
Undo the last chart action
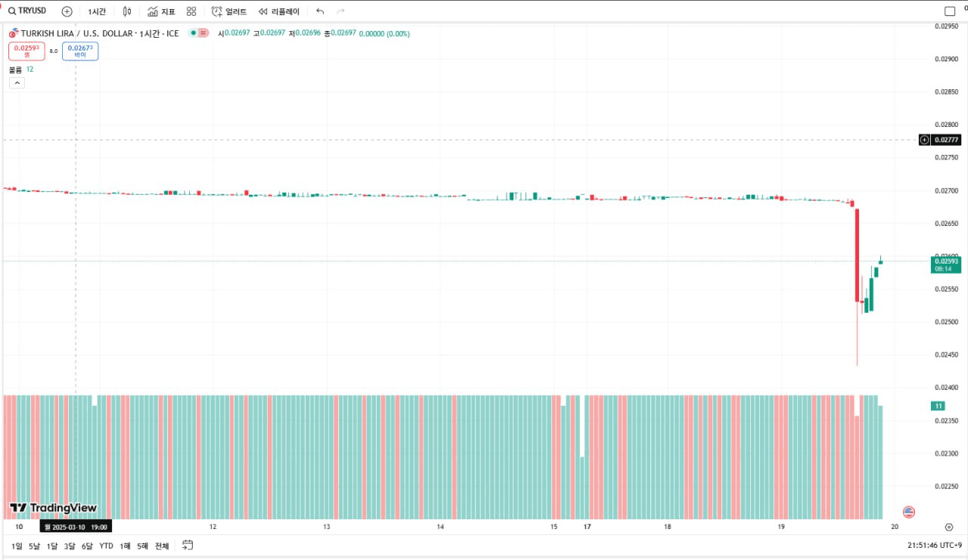(x=320, y=11)
